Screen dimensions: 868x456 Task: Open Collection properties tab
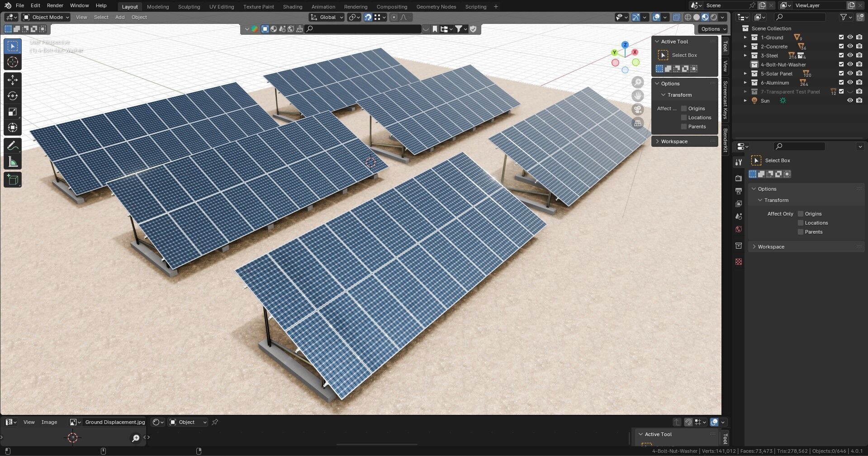[x=739, y=245]
